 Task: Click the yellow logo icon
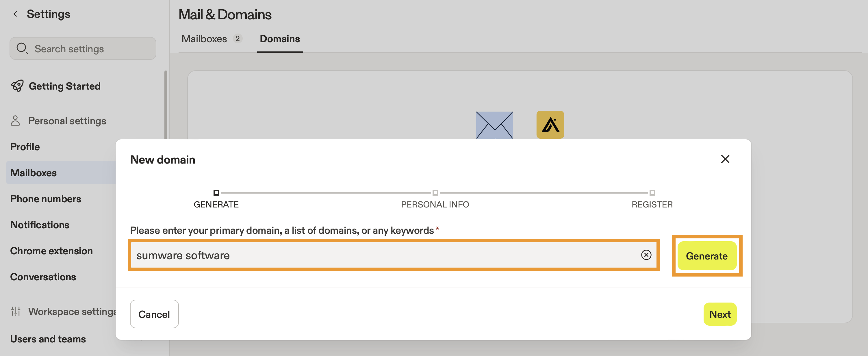(550, 125)
